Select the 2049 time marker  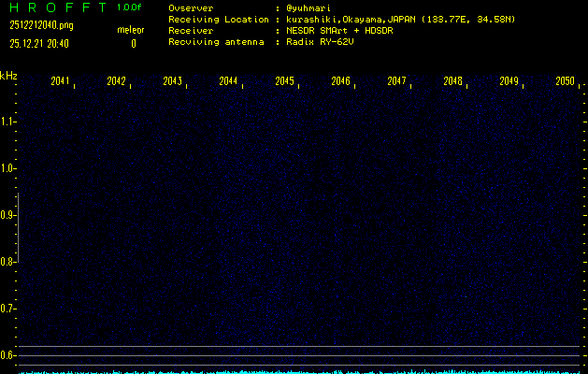509,82
